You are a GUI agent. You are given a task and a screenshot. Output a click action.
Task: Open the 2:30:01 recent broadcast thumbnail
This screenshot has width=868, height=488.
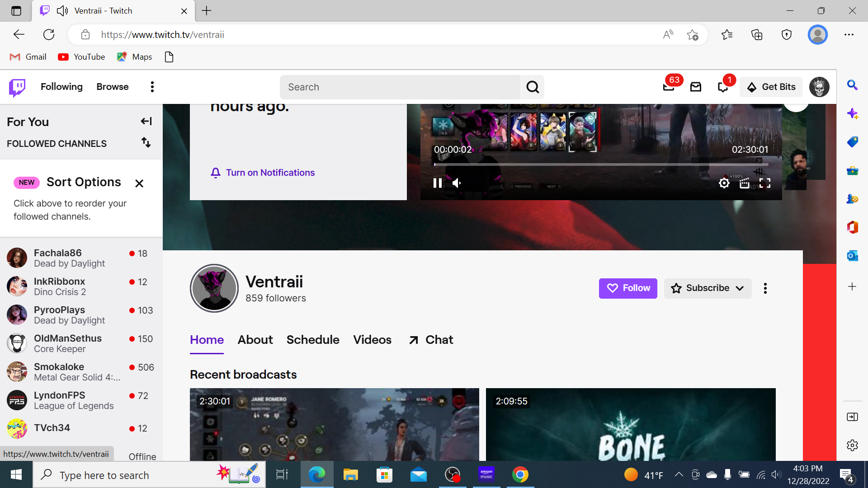[x=334, y=424]
